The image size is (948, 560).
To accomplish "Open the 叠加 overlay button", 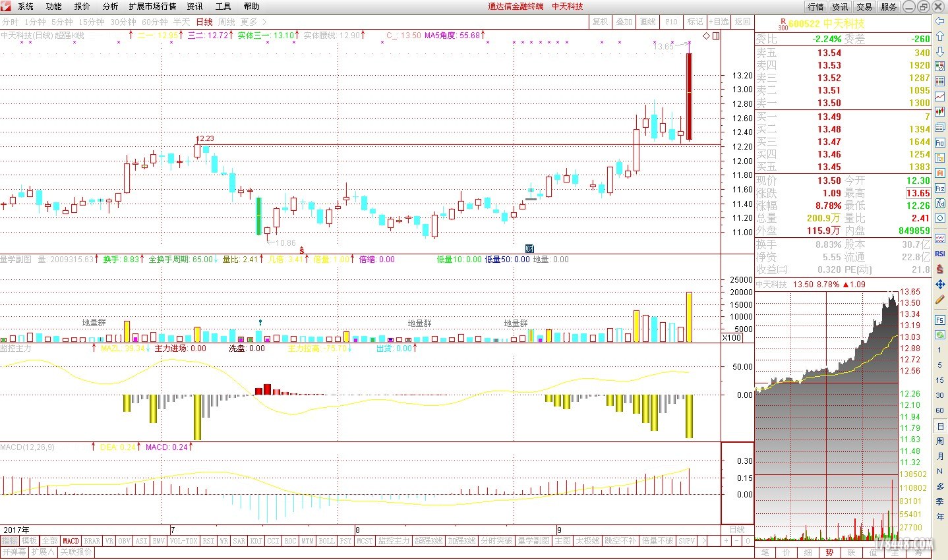I will [x=624, y=22].
